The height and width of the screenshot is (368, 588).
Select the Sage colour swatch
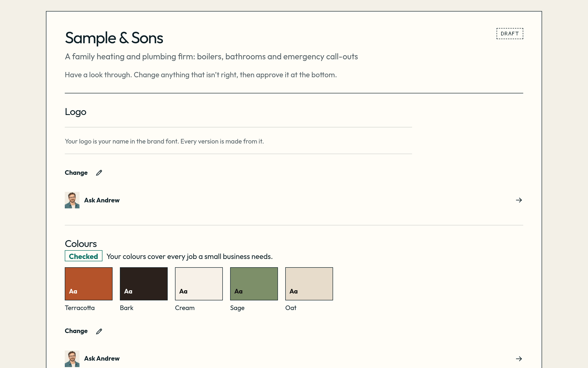tap(254, 284)
